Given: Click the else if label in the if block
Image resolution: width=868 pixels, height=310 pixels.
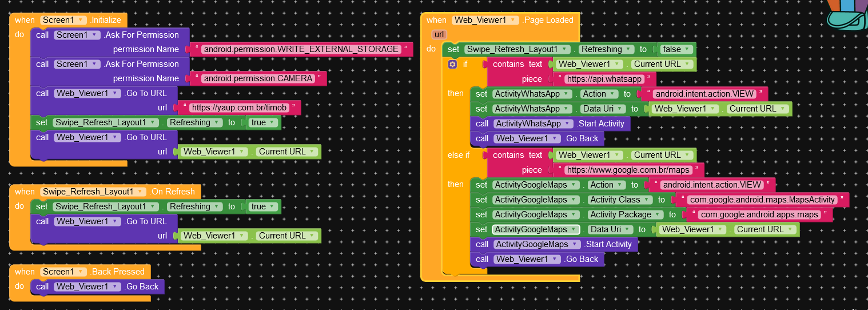Looking at the screenshot, I should 457,155.
